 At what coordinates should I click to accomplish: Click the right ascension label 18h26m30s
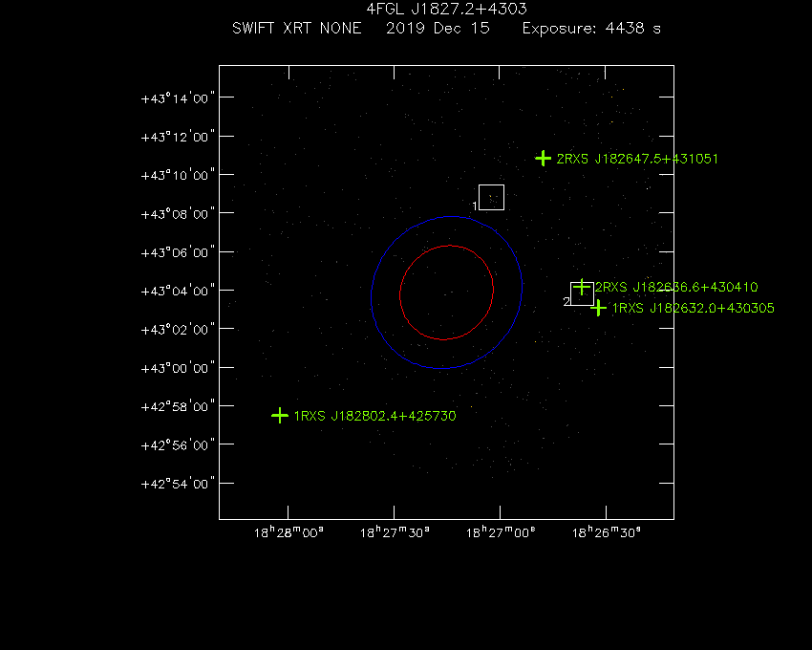607,532
